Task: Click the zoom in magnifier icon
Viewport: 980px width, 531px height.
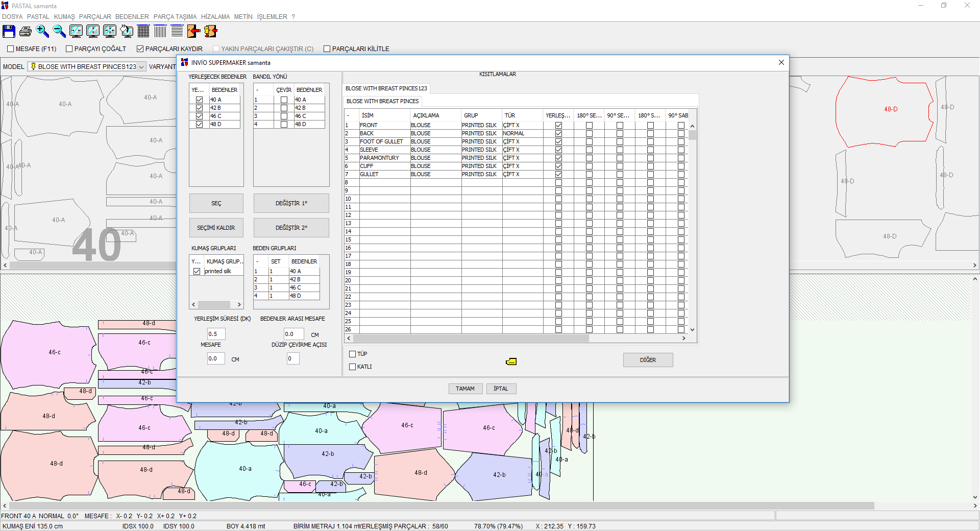Action: pyautogui.click(x=42, y=32)
